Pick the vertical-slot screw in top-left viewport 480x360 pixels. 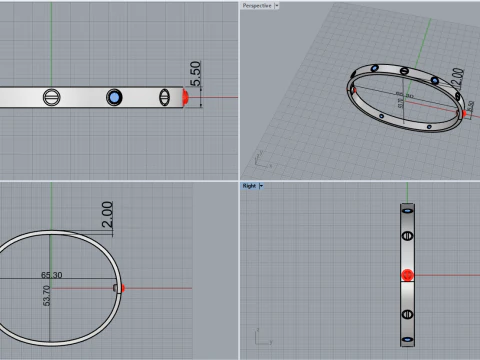(x=164, y=97)
